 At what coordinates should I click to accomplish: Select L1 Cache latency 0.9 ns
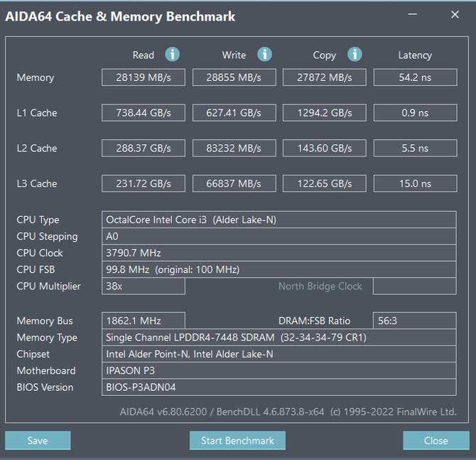click(x=415, y=113)
